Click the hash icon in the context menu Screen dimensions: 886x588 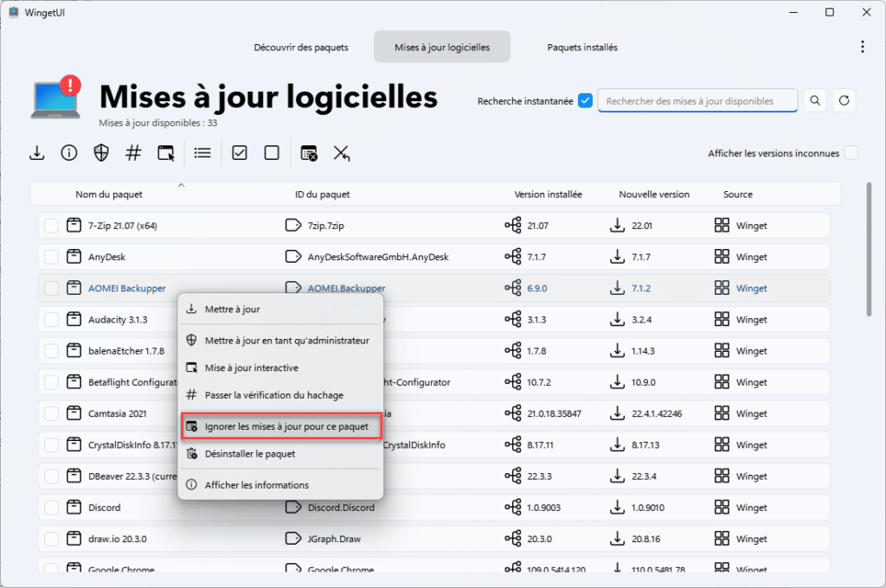coord(191,395)
